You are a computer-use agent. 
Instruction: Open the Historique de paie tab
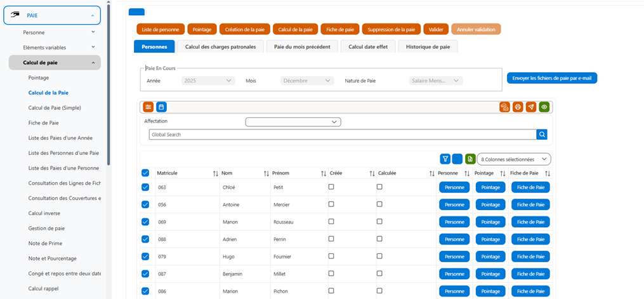point(428,47)
